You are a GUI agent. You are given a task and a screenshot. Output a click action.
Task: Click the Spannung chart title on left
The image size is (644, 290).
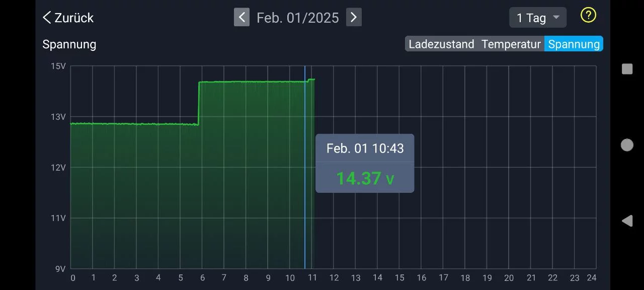[x=69, y=44]
